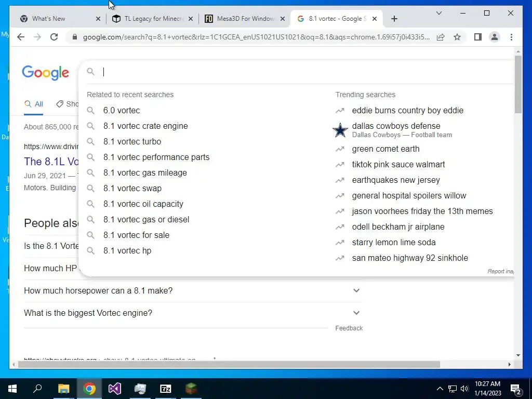View site information via the lock icon
The image size is (532, 399).
point(75,37)
